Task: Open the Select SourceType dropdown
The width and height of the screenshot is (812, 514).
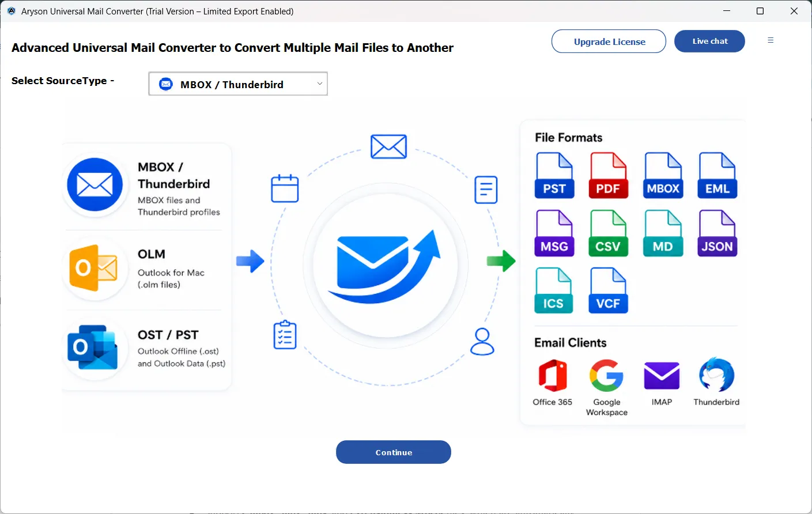Action: pyautogui.click(x=238, y=84)
